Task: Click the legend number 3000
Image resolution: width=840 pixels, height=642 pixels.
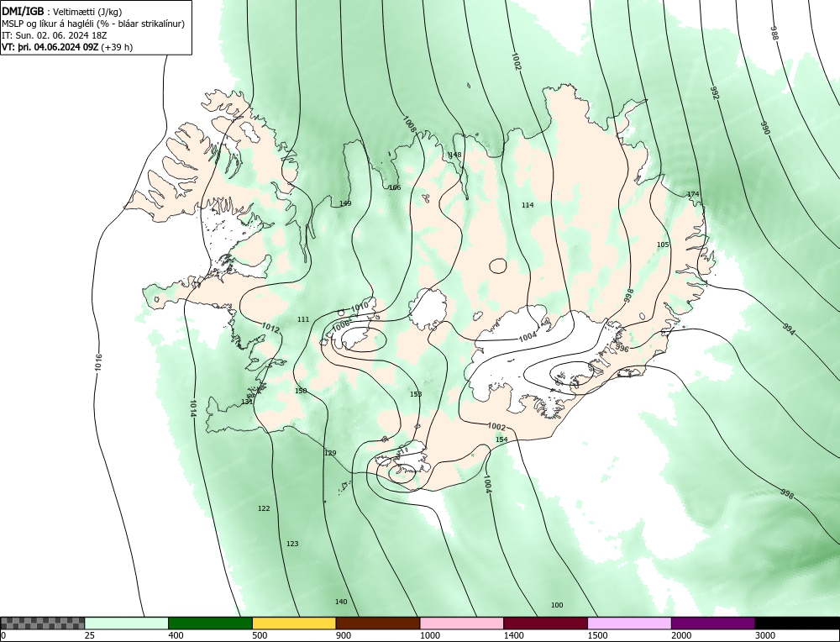Action: (x=764, y=635)
